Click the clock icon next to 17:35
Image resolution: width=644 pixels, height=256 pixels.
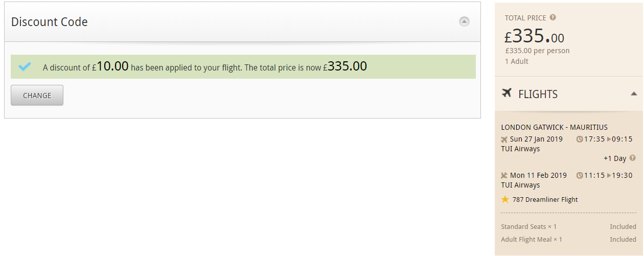580,139
